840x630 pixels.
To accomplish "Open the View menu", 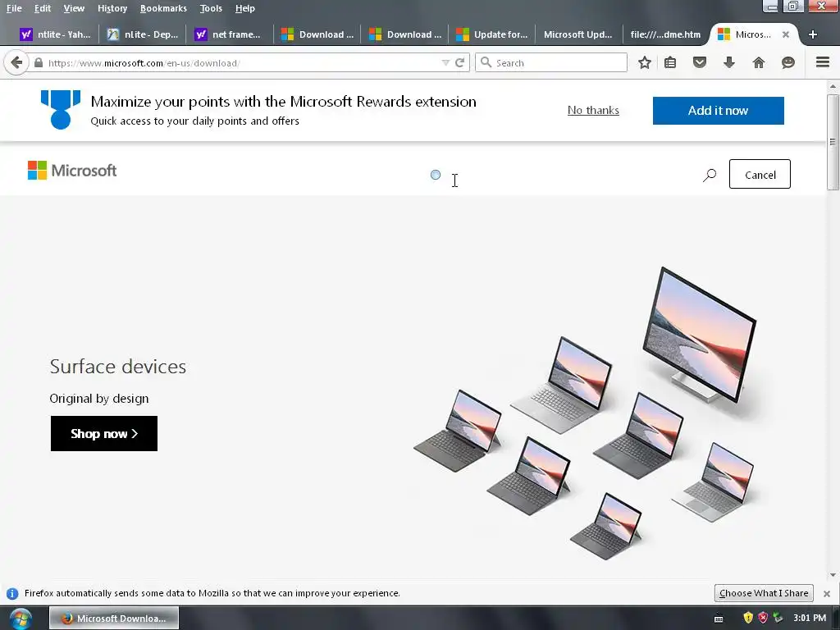I will (x=74, y=8).
